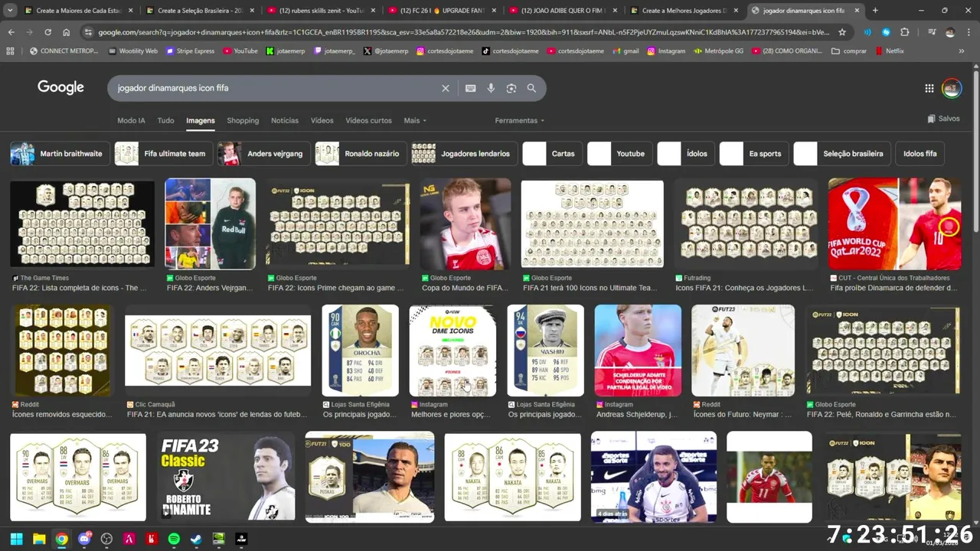Open Netflix bookmark in bookmarks bar
980x551 pixels.
889,51
